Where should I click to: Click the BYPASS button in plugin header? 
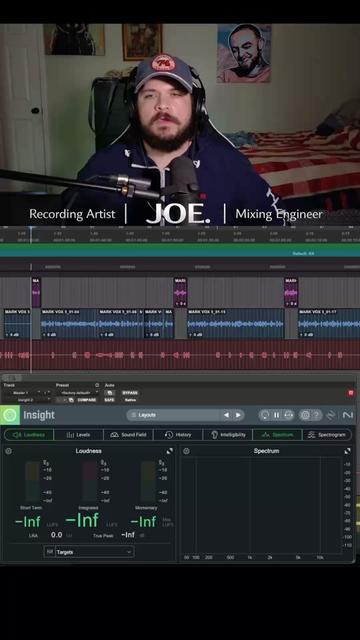tap(130, 393)
